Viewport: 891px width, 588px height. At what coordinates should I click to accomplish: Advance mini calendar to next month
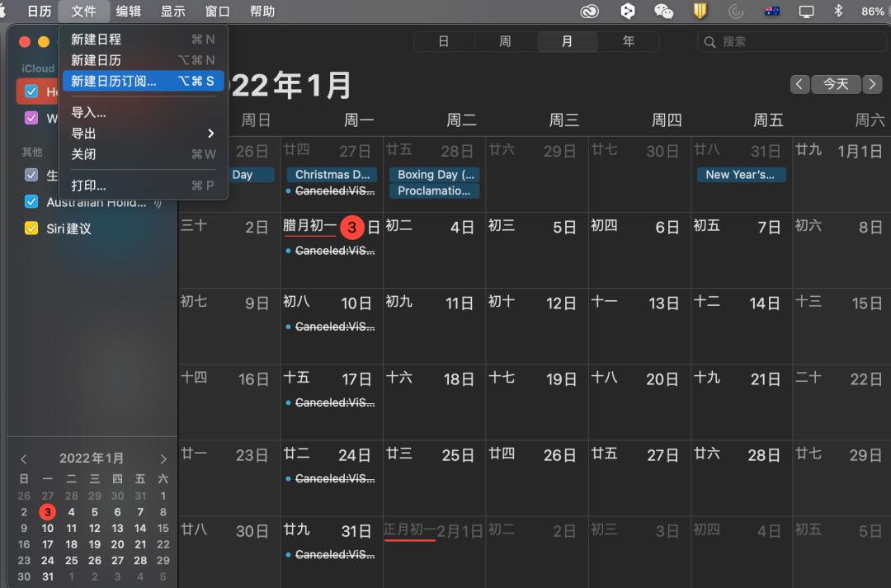[163, 459]
